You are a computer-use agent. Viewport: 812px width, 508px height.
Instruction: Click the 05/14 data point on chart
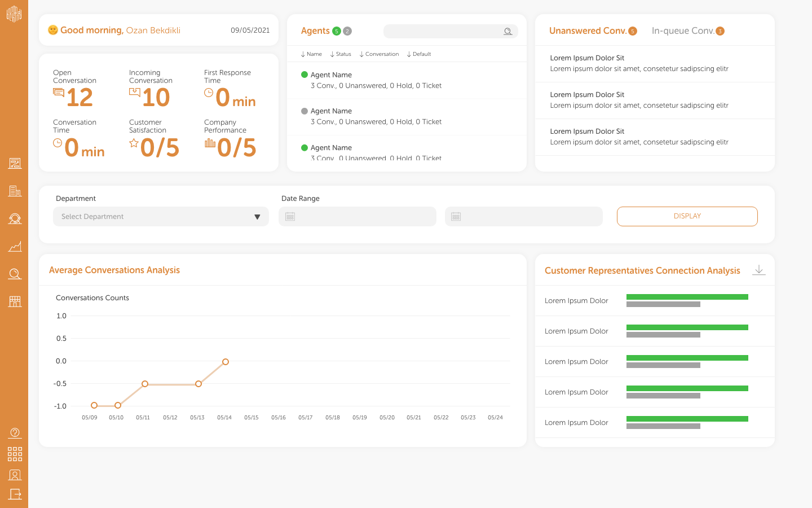[226, 362]
